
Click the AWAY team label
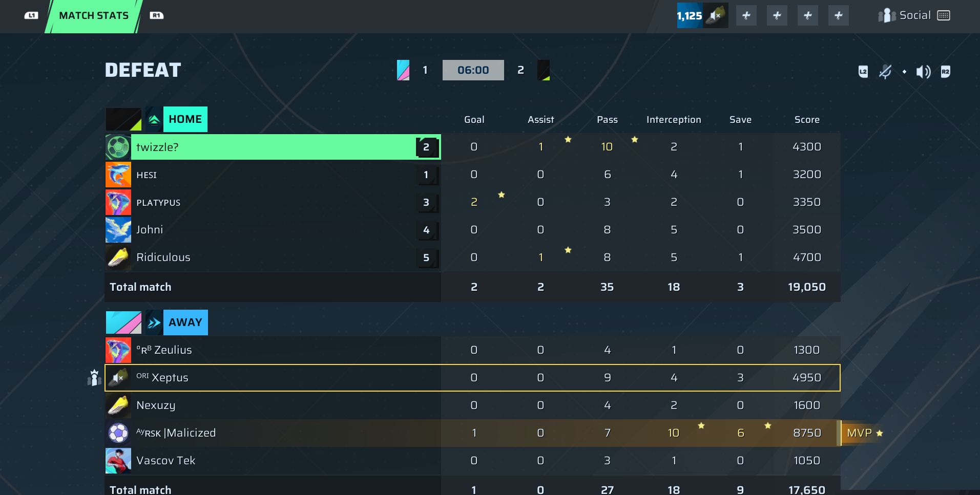pyautogui.click(x=185, y=322)
